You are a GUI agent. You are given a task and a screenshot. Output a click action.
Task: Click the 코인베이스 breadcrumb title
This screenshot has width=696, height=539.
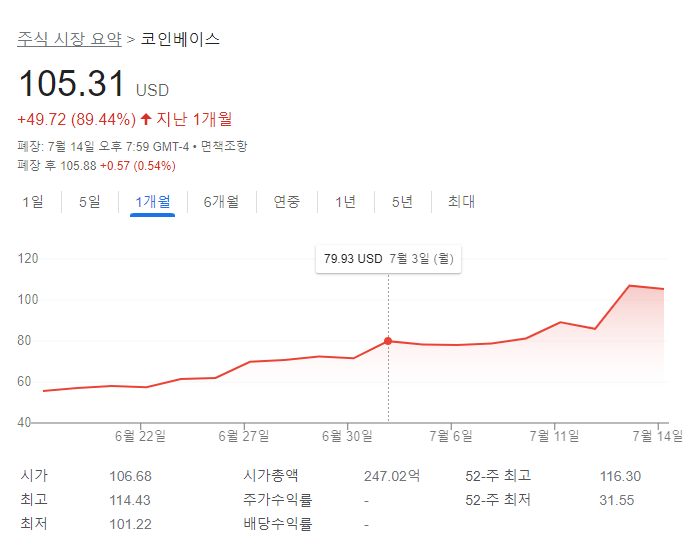click(x=180, y=39)
